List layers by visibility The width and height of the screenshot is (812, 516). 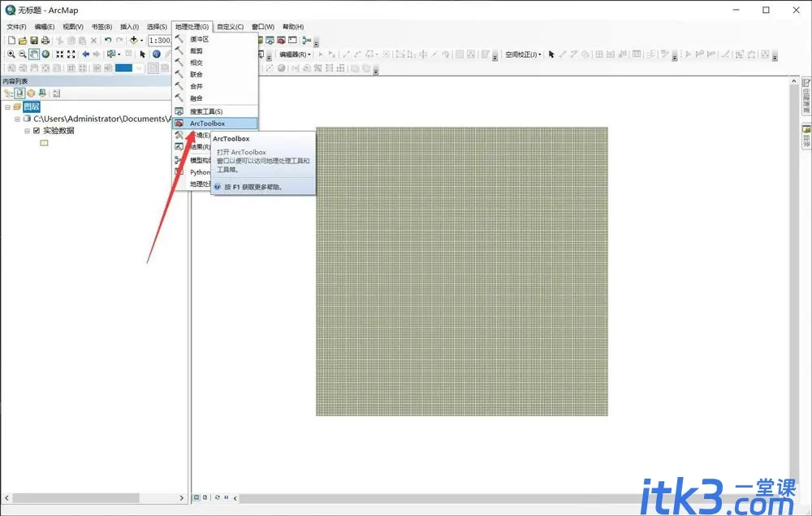coord(31,93)
